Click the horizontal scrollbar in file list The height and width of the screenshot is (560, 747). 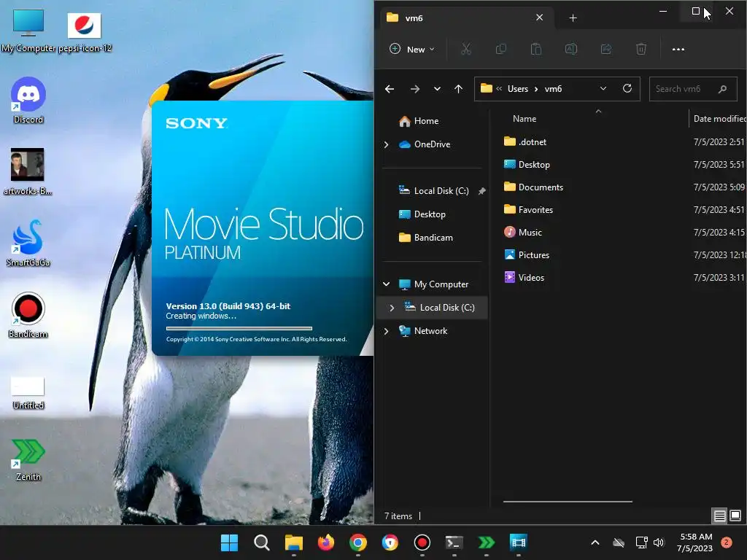568,502
